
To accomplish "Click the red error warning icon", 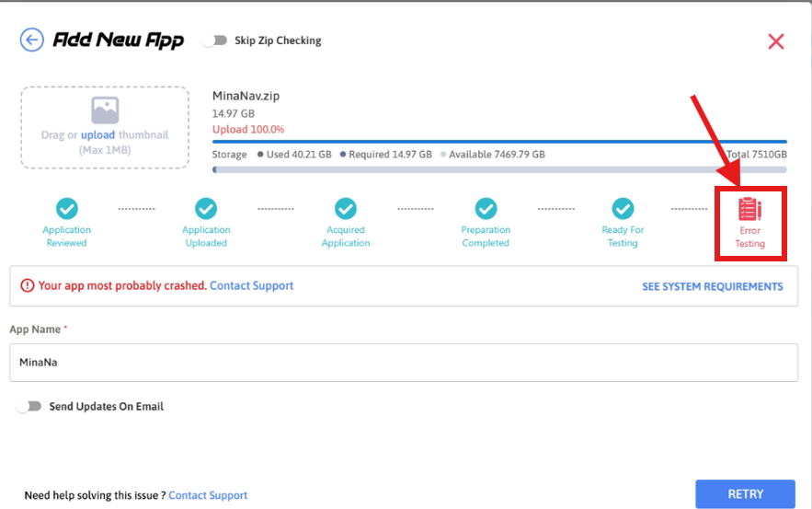I will pyautogui.click(x=28, y=286).
